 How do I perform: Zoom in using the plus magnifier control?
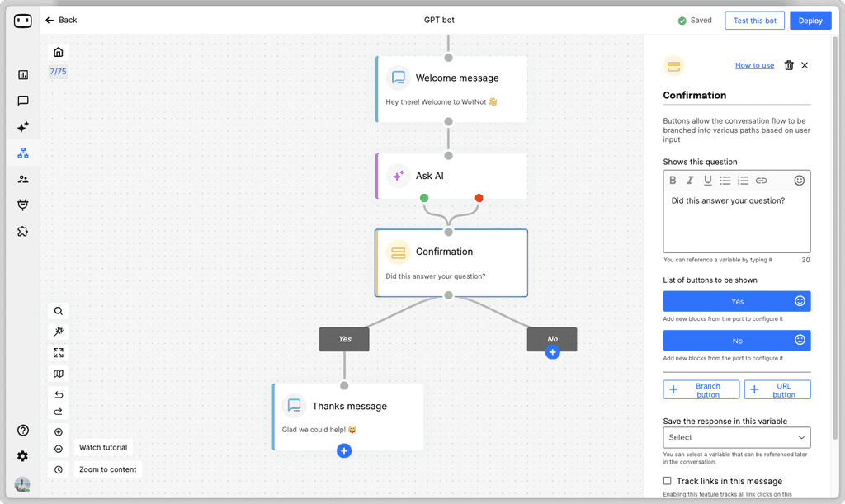pos(58,431)
